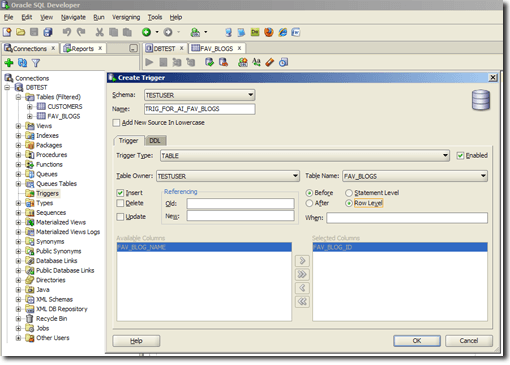
Task: Check the Update checkbox
Action: (x=120, y=217)
